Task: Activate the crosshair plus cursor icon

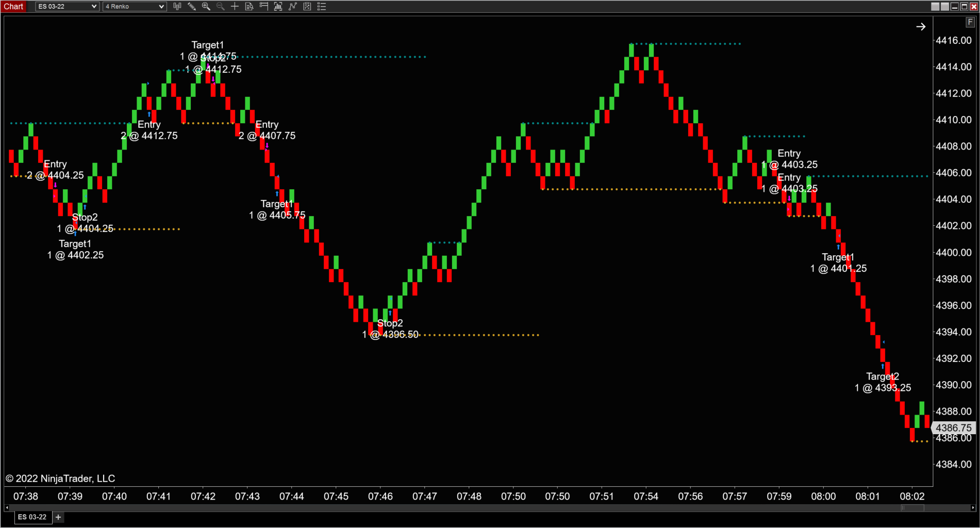Action: pyautogui.click(x=235, y=6)
